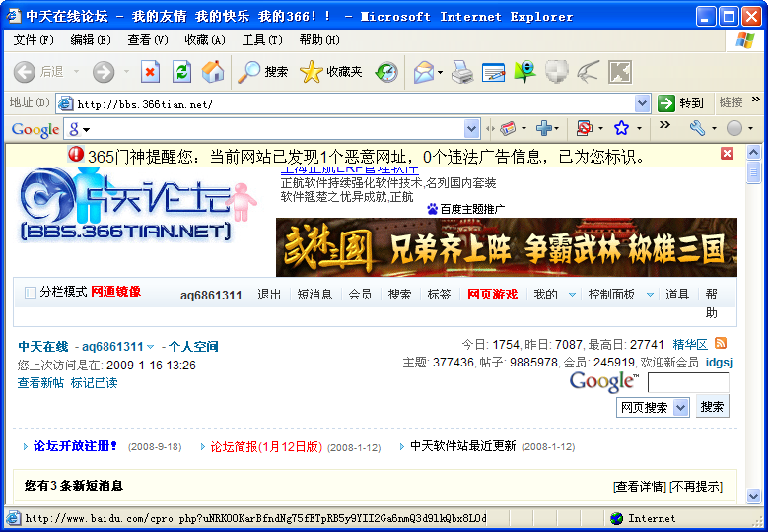Stop page loading with red X icon
Screen dimensions: 768x532
pyautogui.click(x=151, y=72)
